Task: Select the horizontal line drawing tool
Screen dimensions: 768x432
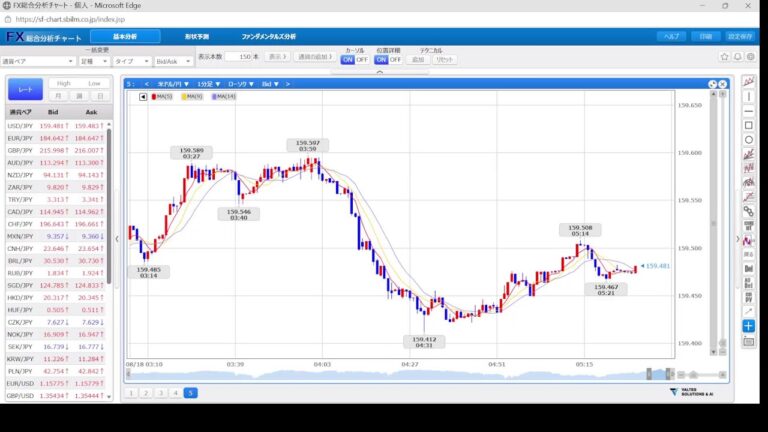Action: (x=748, y=112)
